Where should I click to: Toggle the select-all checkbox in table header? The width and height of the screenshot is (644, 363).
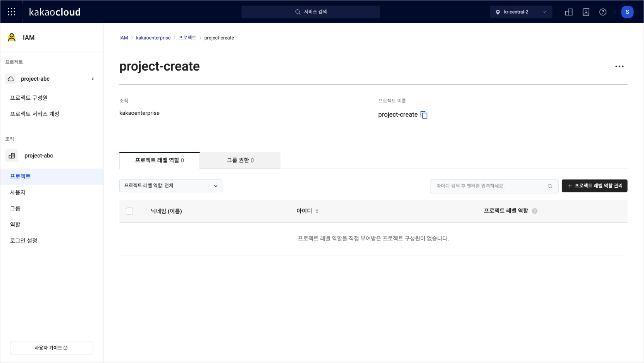pos(129,211)
